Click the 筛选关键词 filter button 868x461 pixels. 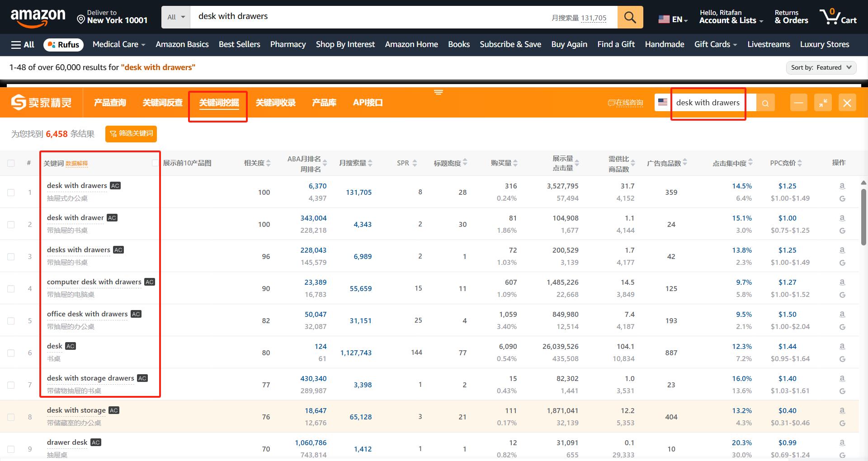(131, 134)
